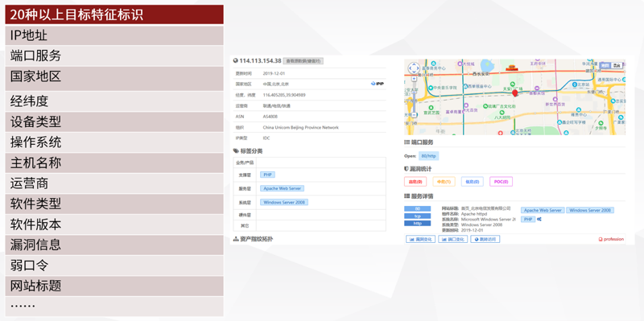
Task: Open the red high-risk vulnerabilities (0) badge
Action: [x=415, y=182]
